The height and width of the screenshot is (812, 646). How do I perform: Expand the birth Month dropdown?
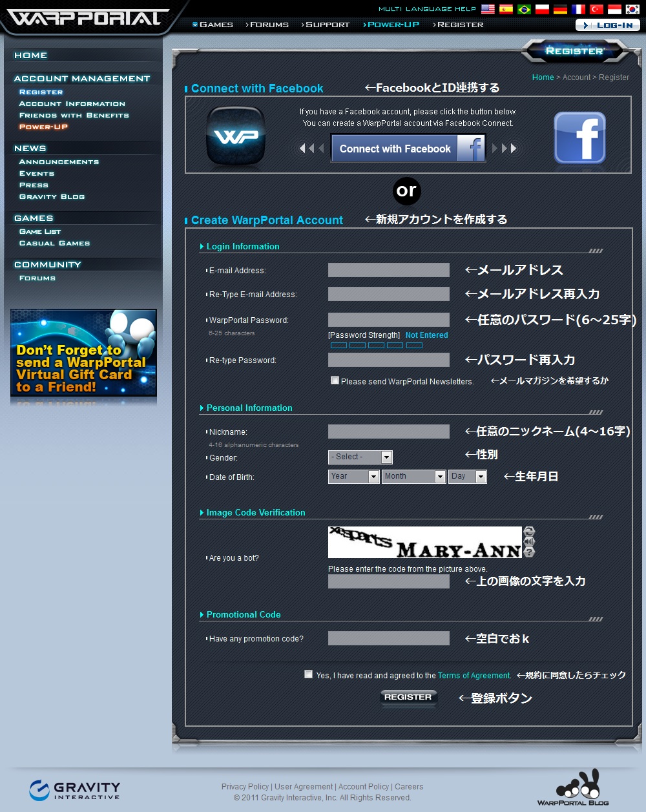pyautogui.click(x=414, y=477)
